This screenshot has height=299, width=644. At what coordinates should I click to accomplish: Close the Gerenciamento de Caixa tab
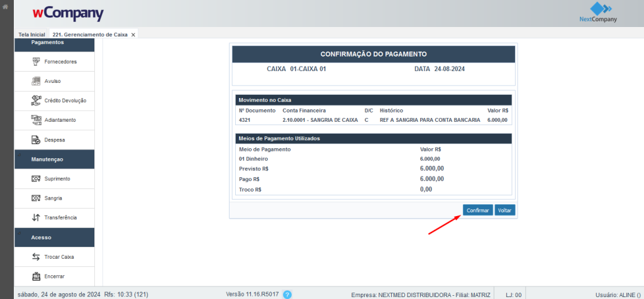133,35
